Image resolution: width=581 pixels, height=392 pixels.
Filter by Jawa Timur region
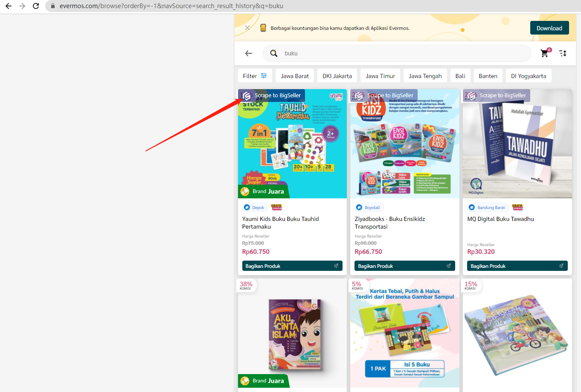point(380,76)
